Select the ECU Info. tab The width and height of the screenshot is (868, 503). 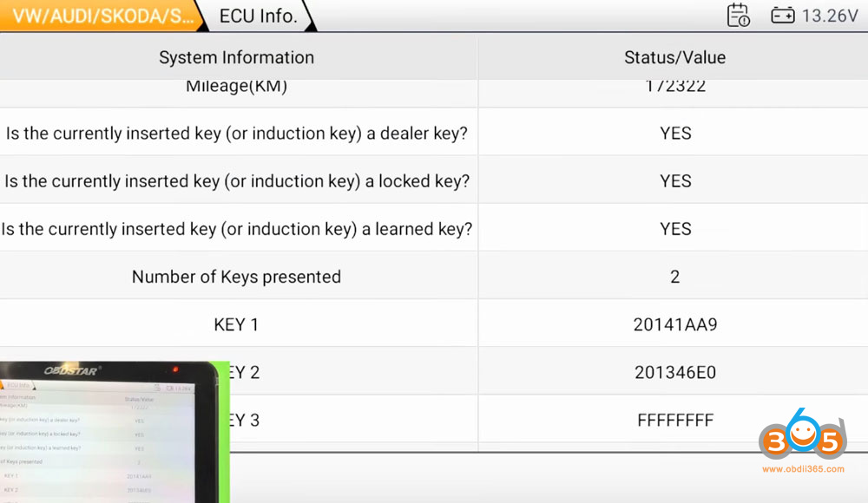pos(258,16)
